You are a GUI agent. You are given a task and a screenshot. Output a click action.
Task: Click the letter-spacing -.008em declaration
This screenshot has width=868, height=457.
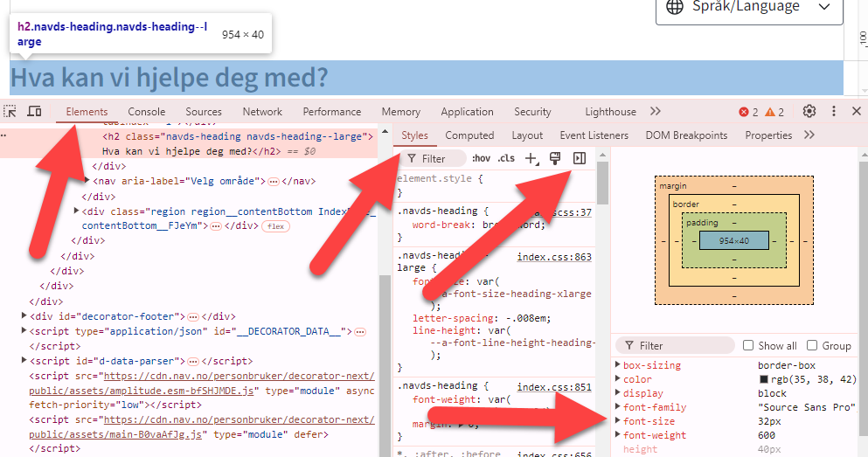482,318
